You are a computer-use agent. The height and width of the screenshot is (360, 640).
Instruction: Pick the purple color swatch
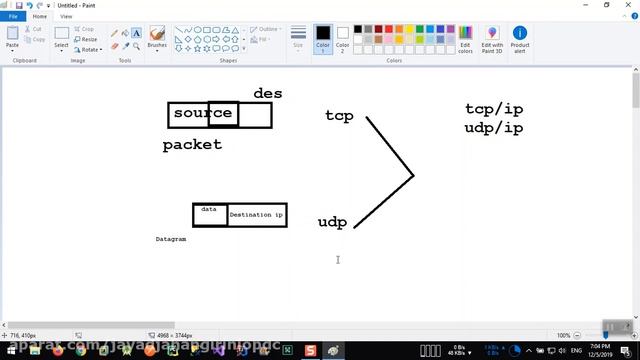point(451,29)
